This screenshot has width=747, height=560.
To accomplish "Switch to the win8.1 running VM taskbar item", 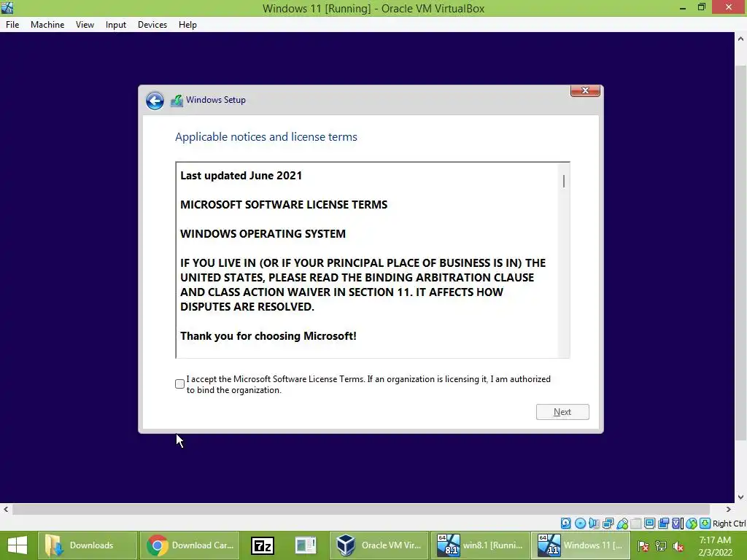I will (480, 545).
